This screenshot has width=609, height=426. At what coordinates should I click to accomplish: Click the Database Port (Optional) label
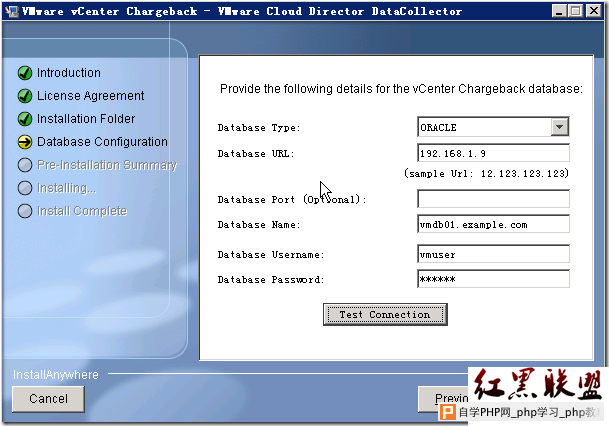click(292, 200)
